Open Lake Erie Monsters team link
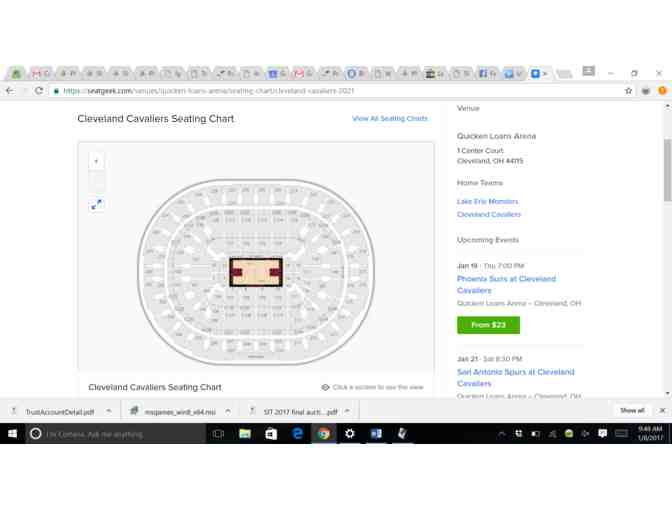This screenshot has width=672, height=510. click(487, 201)
